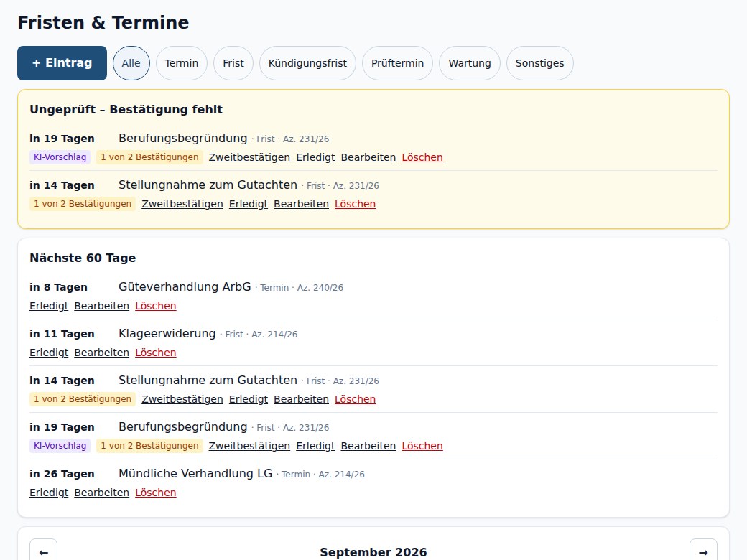Mark Güteverhandlung ArbG as Erledigt
Viewport: 747px width, 560px height.
pyautogui.click(x=49, y=306)
